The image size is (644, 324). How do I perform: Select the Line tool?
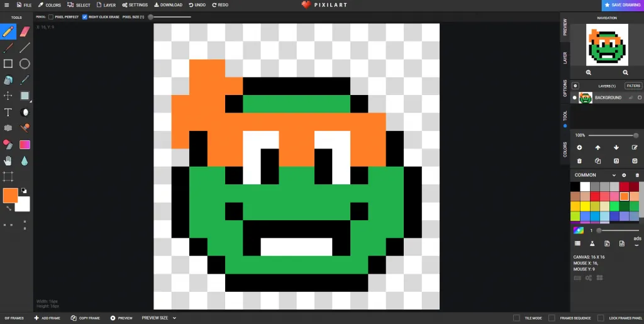click(25, 48)
